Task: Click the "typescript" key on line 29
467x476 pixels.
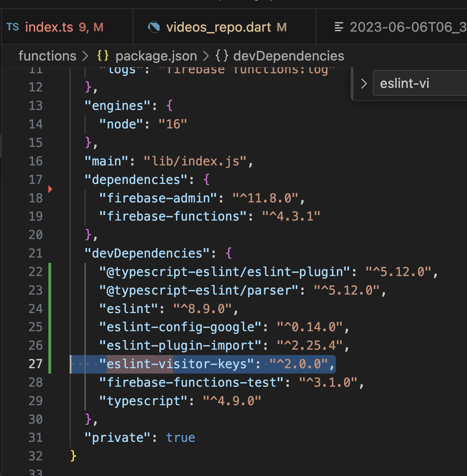Action: coord(144,401)
